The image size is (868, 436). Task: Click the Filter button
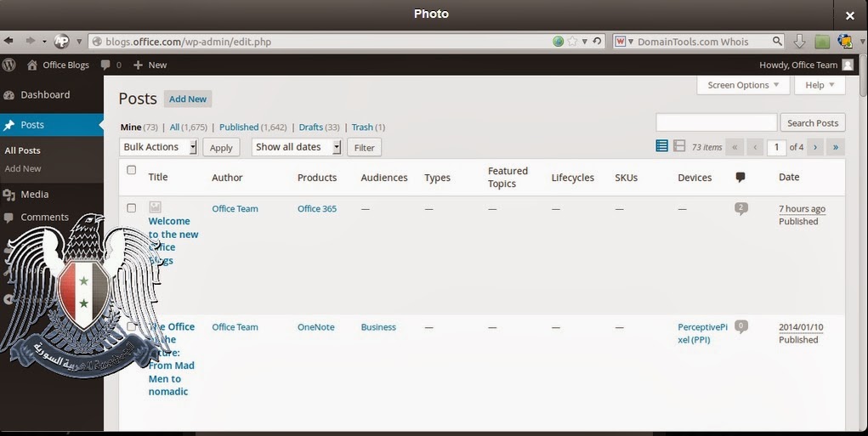(x=364, y=148)
